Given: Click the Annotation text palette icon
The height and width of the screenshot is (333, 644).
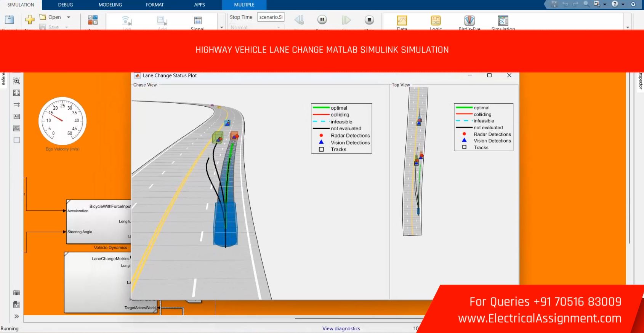Looking at the screenshot, I should 17,116.
